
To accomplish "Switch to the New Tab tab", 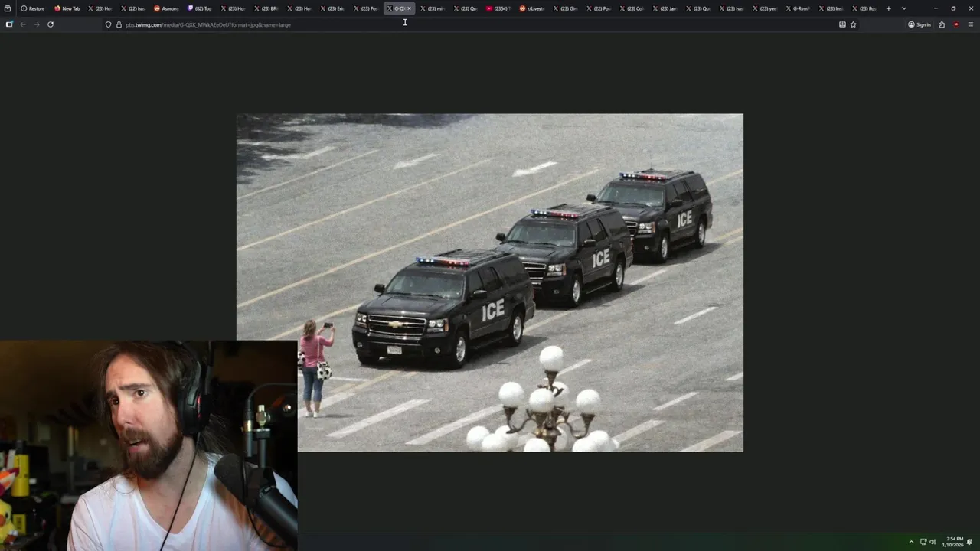I will pos(67,8).
